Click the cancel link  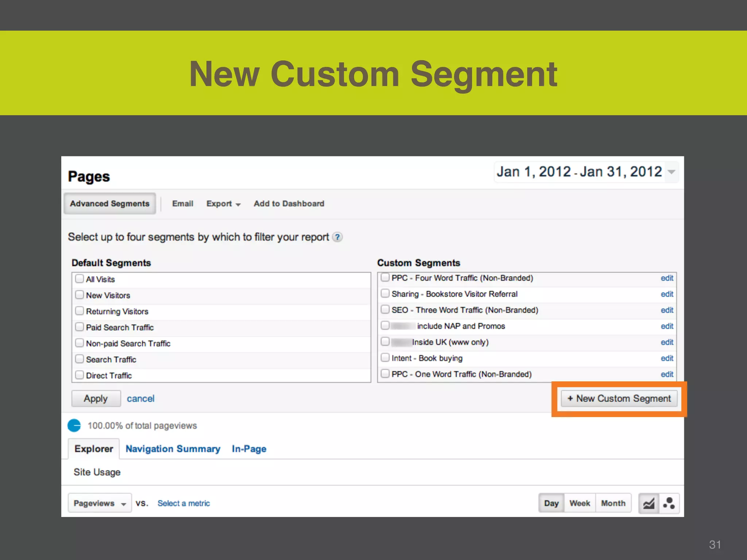tap(141, 398)
